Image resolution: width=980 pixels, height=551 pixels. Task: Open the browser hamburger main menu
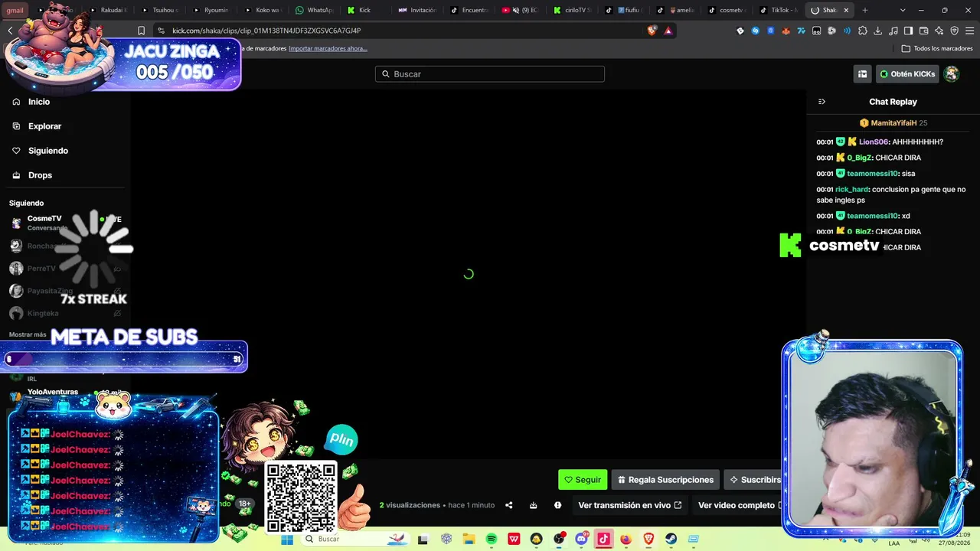(x=970, y=31)
